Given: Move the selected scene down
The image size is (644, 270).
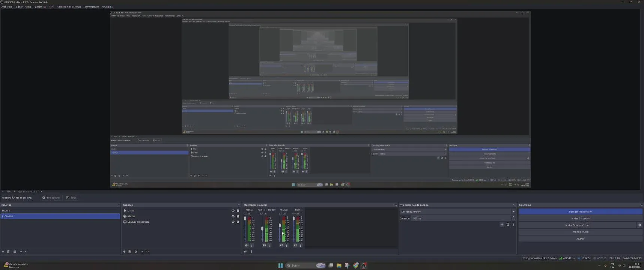Looking at the screenshot, I should 26,252.
